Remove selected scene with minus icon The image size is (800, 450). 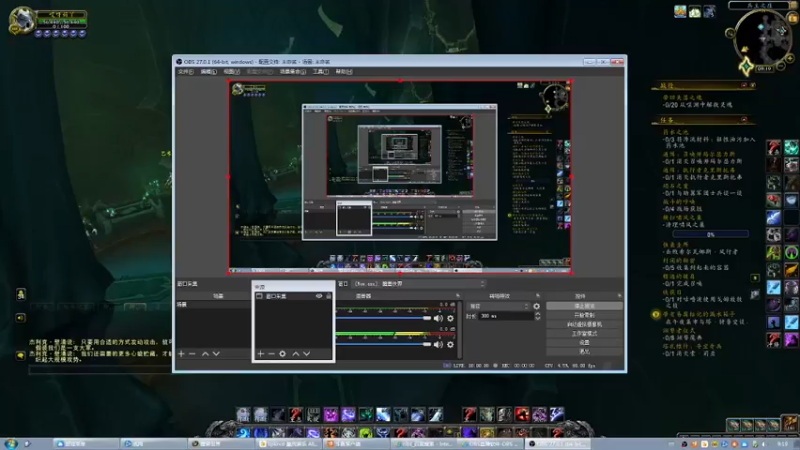[x=192, y=354]
